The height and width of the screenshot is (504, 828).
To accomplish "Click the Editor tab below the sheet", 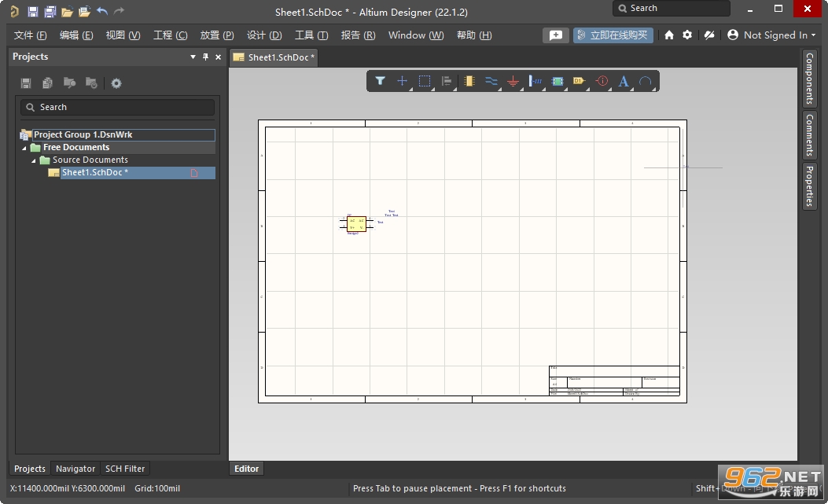I will point(246,469).
